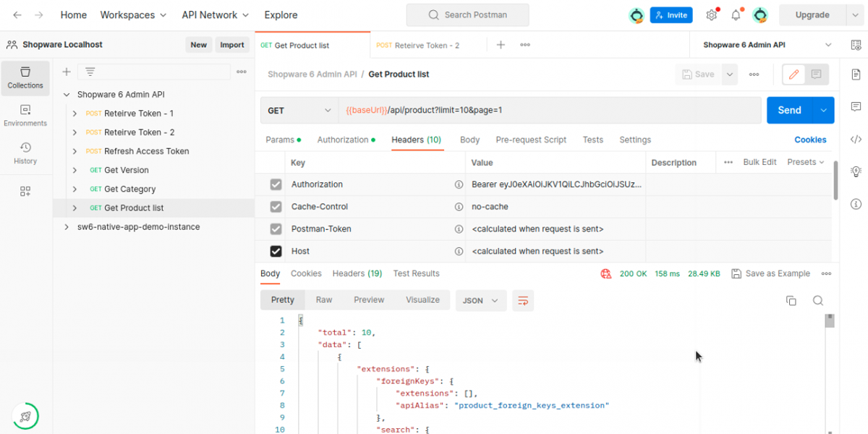Switch to the Reteirve Token - 2 tab
868x434 pixels.
[427, 45]
